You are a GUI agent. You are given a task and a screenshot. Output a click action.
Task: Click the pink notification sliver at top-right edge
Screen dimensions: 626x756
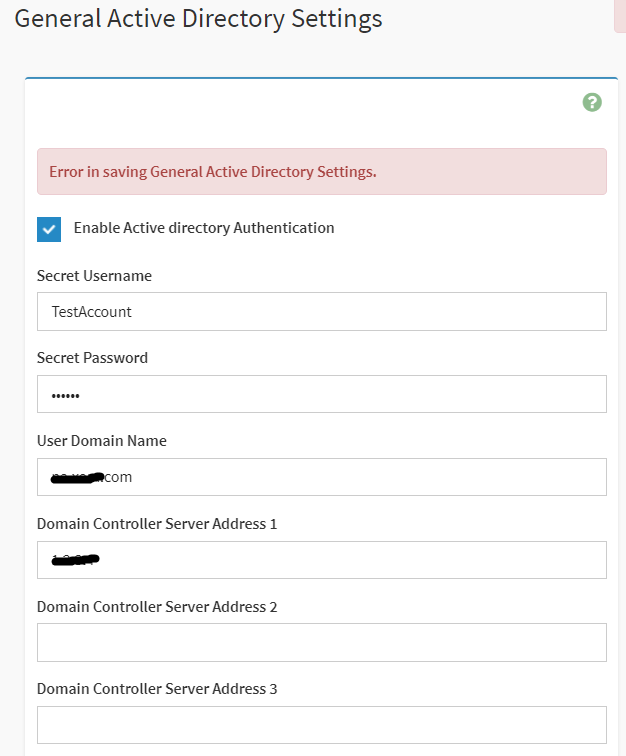pos(620,15)
